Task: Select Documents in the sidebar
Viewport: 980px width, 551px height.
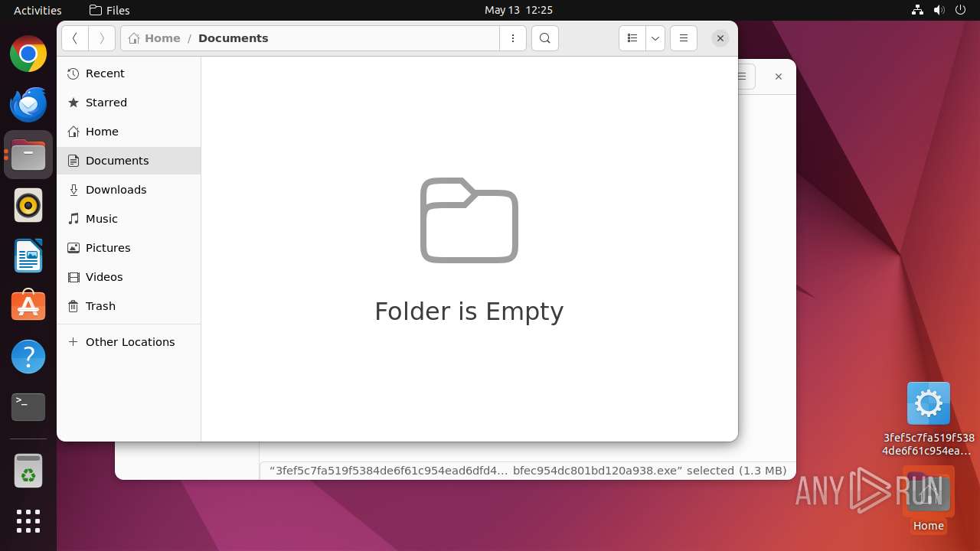Action: [x=129, y=161]
